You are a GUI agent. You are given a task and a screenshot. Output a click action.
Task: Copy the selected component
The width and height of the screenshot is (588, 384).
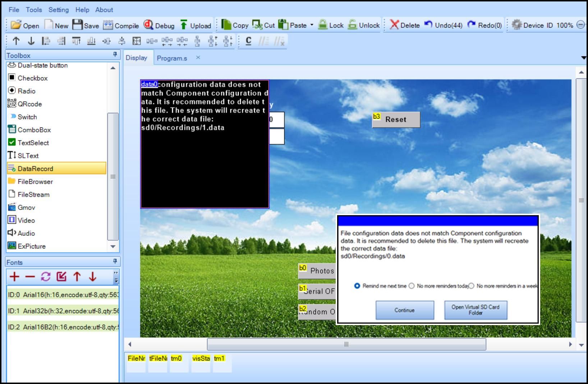click(235, 25)
